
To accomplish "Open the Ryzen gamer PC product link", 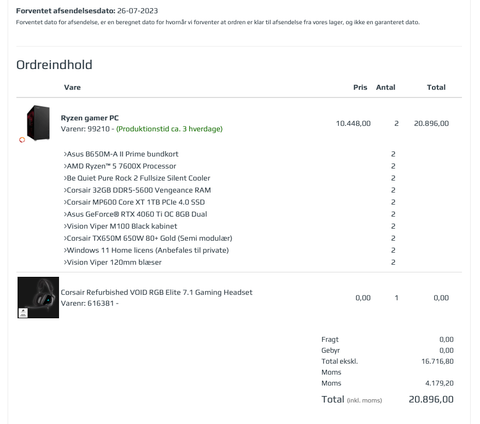I will [90, 118].
